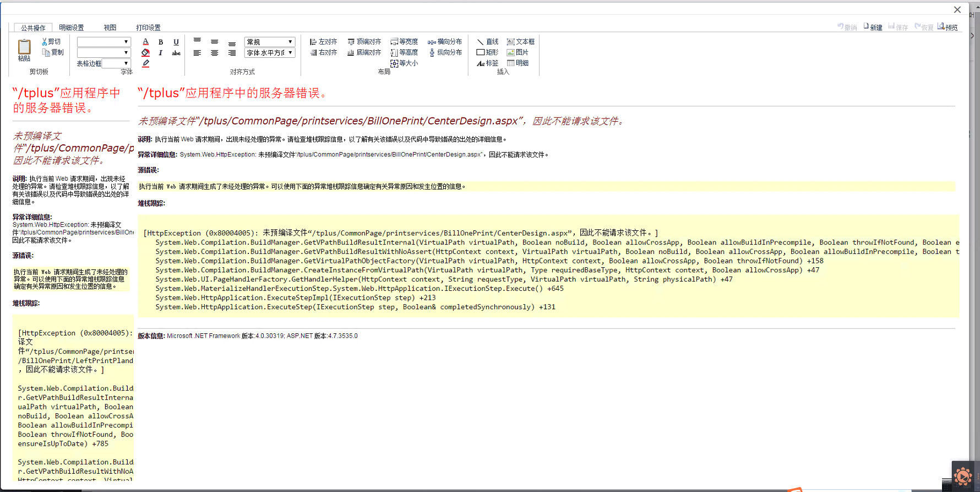Align text right horizontally

[x=232, y=53]
